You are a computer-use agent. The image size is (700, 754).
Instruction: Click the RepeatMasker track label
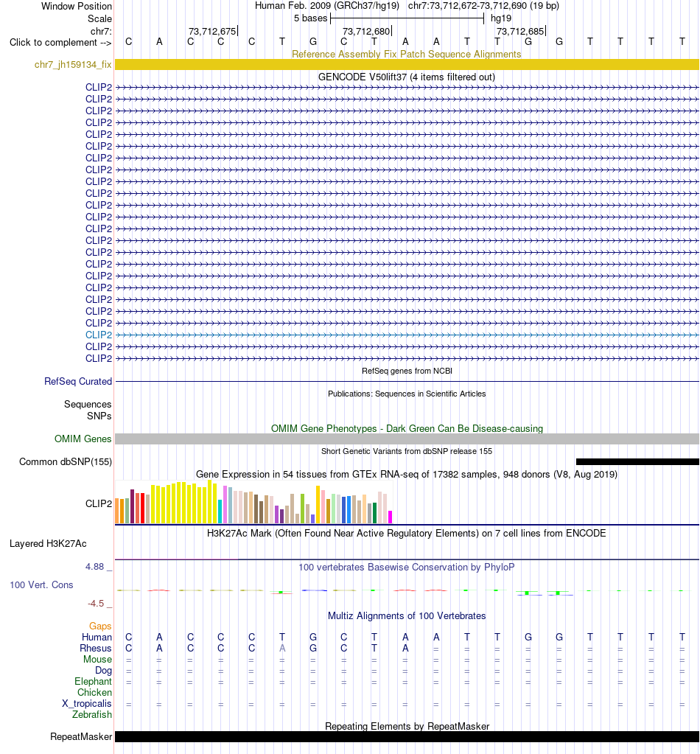click(x=81, y=737)
